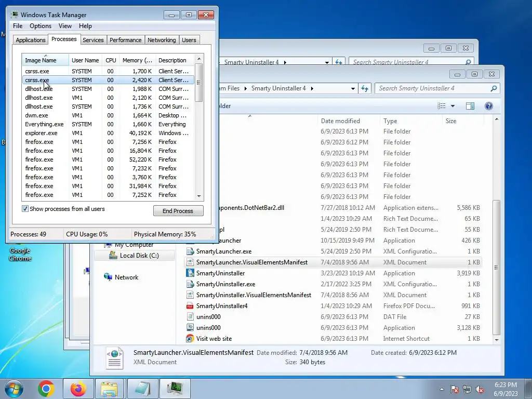This screenshot has height=399, width=532.
Task: Select SmartyUninstaller.VisualElementsManifest file icon
Action: pyautogui.click(x=190, y=295)
